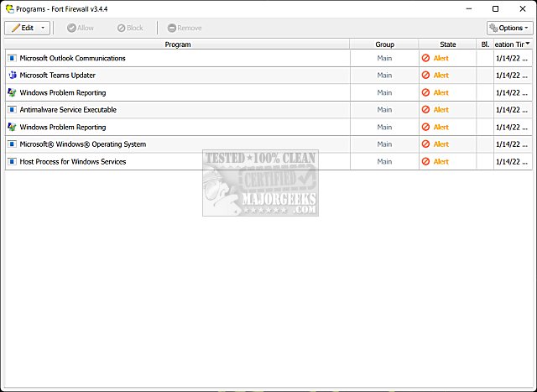Click Host Process for Windows Services icon

tap(12, 161)
